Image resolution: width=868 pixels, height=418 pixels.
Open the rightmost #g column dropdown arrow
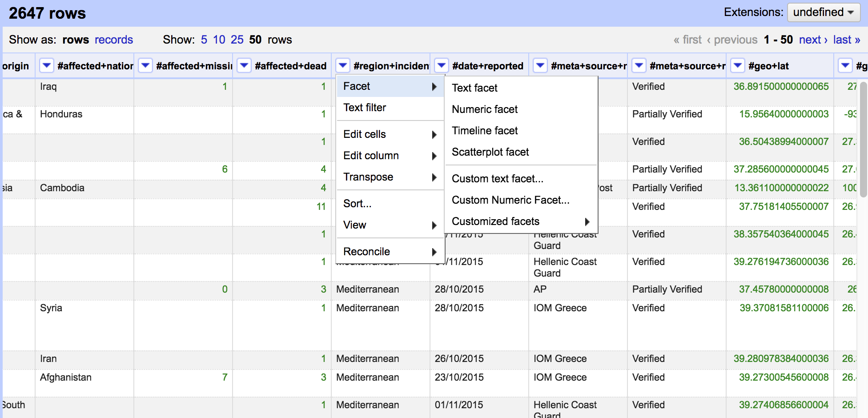[x=845, y=66]
